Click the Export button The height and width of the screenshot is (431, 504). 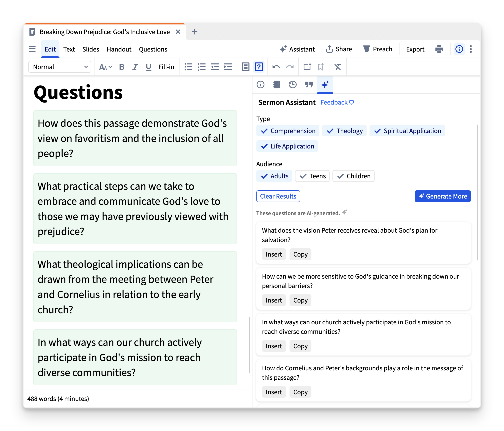click(x=415, y=49)
